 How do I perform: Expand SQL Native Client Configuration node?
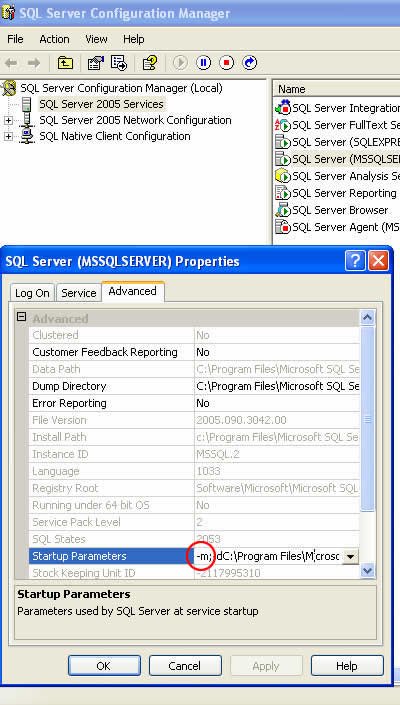(8, 136)
